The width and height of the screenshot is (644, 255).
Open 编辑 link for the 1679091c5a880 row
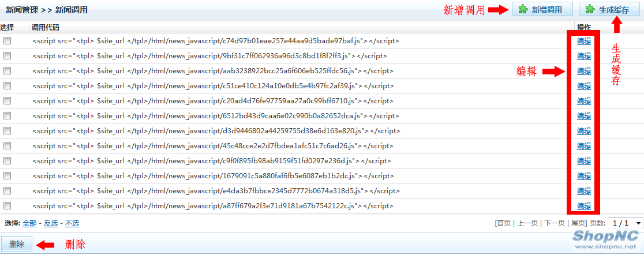(583, 176)
